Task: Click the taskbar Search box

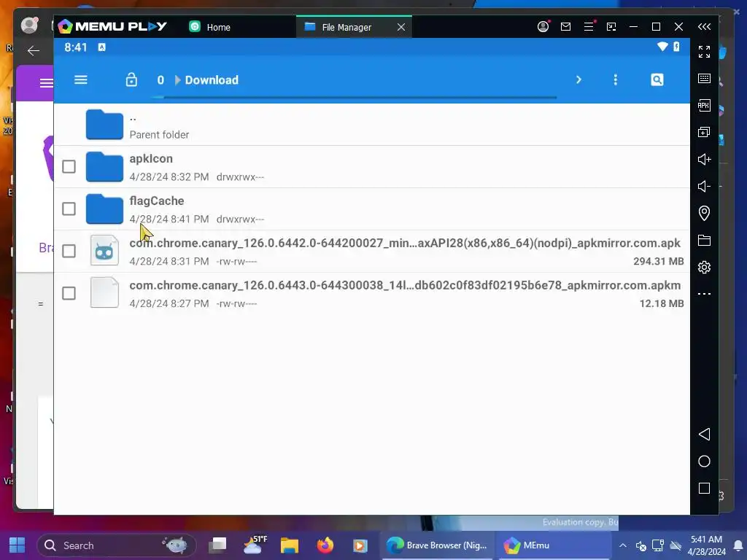Action: pos(116,545)
